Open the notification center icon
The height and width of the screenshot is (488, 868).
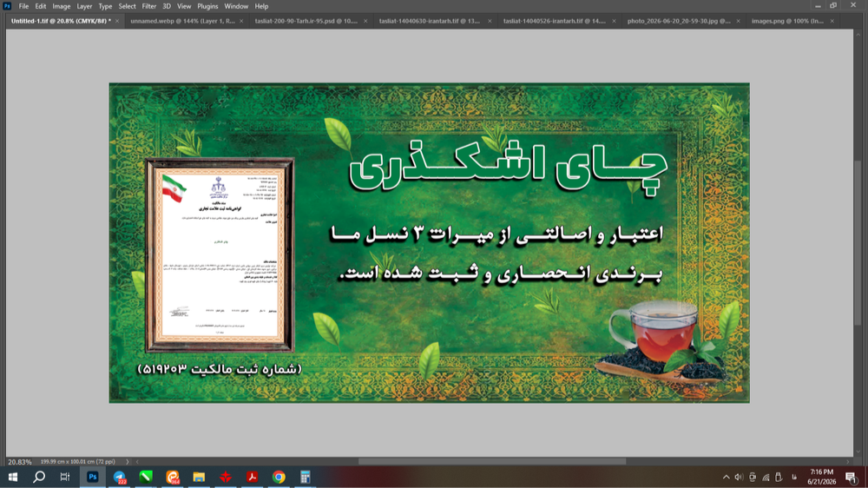[852, 477]
